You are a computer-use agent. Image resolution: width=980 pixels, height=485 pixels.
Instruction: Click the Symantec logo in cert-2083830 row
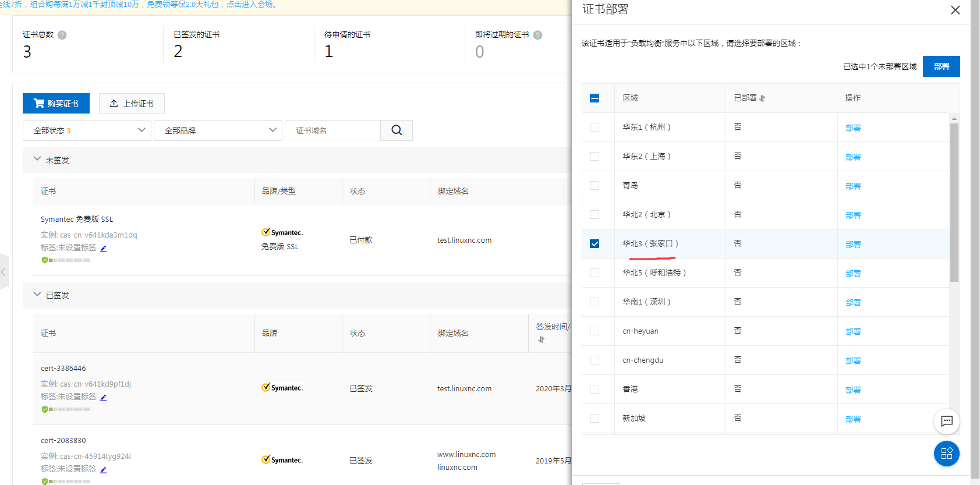(282, 460)
